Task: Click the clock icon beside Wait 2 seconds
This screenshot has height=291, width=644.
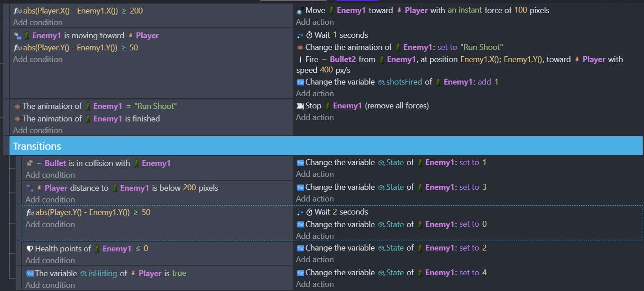Action: click(x=309, y=212)
